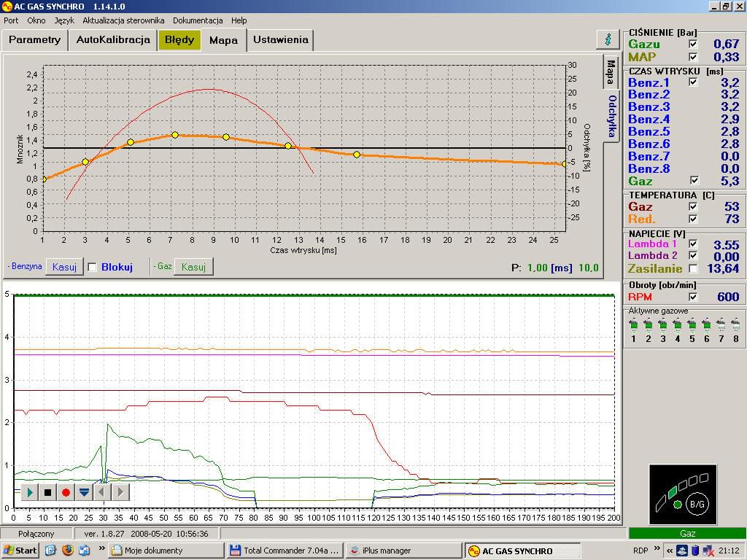Click the blue battery tray icon
The width and height of the screenshot is (747, 560).
tap(695, 551)
